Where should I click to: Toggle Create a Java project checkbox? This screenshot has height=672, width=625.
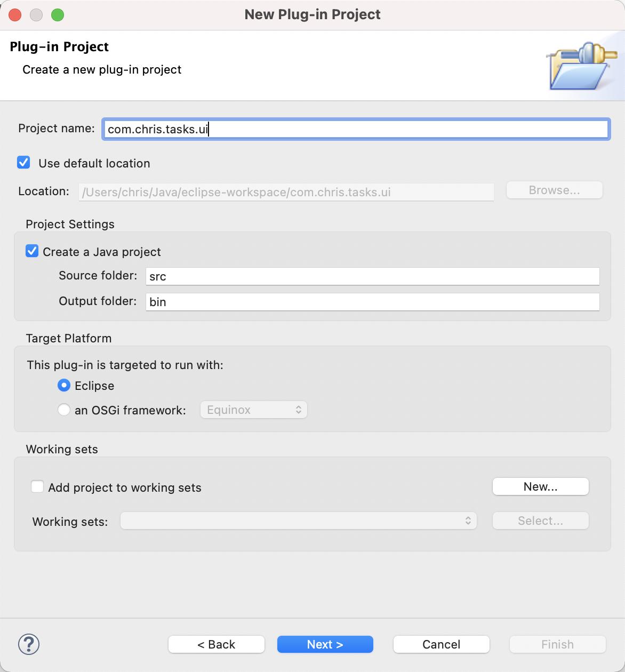pos(33,251)
